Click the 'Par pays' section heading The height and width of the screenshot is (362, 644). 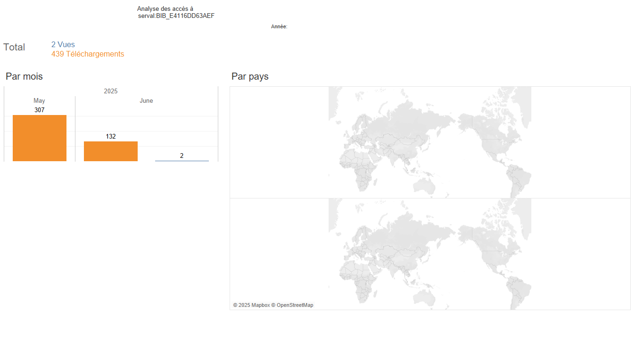tap(250, 76)
